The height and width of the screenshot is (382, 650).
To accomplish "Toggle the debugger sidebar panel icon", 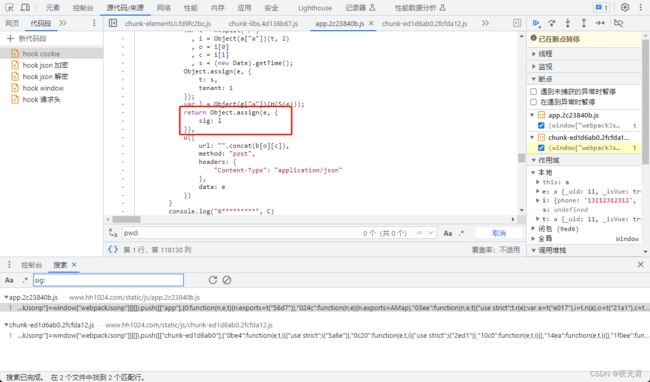I will pos(517,23).
